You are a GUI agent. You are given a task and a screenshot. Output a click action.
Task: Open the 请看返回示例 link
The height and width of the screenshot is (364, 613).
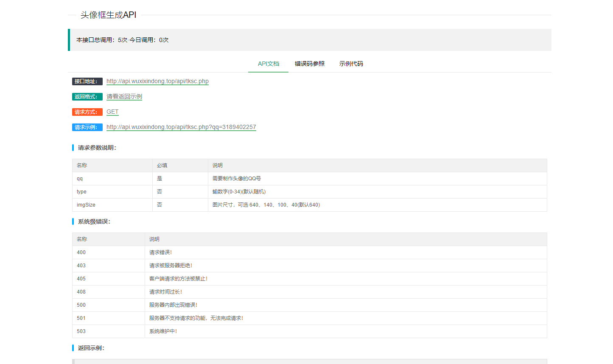click(124, 97)
